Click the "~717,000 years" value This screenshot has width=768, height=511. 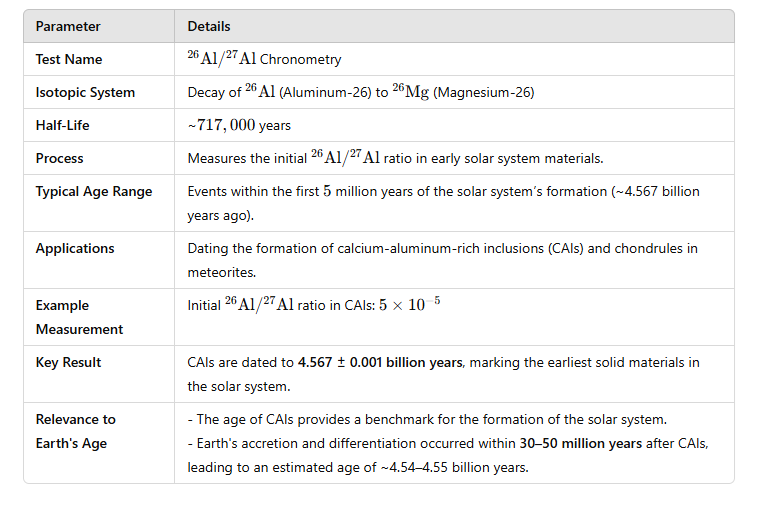pyautogui.click(x=239, y=125)
